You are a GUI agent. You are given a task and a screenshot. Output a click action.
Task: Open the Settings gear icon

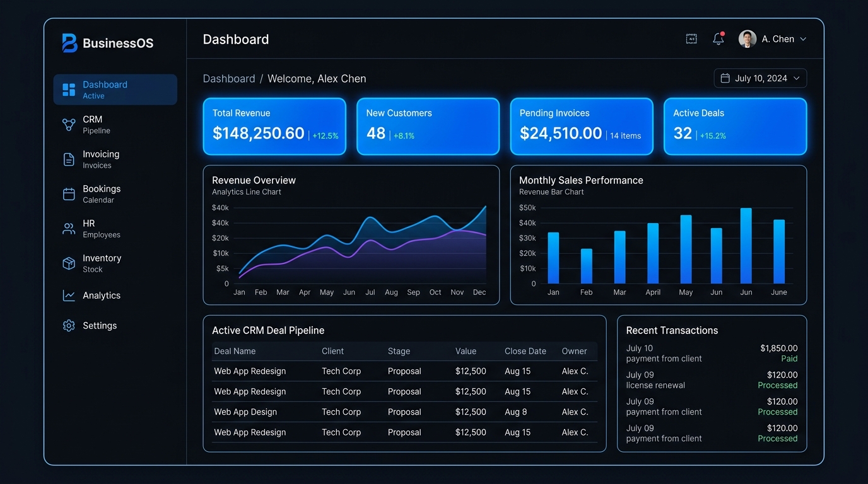tap(69, 326)
